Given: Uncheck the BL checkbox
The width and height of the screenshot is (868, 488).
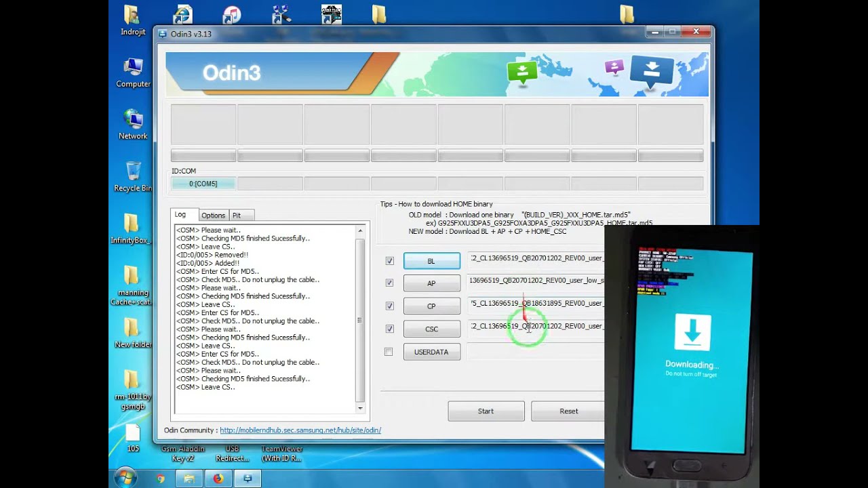Looking at the screenshot, I should tap(389, 261).
